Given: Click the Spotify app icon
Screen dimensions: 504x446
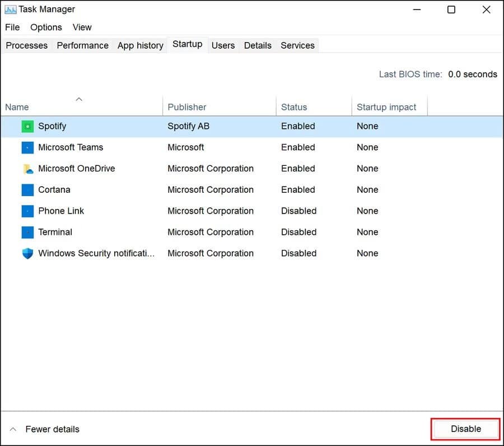Looking at the screenshot, I should pyautogui.click(x=27, y=126).
